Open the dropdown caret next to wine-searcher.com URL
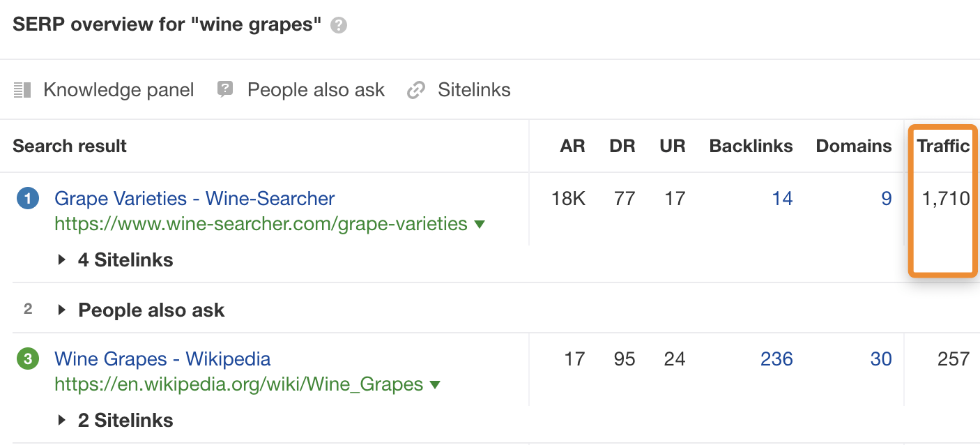This screenshot has width=980, height=445. [480, 224]
